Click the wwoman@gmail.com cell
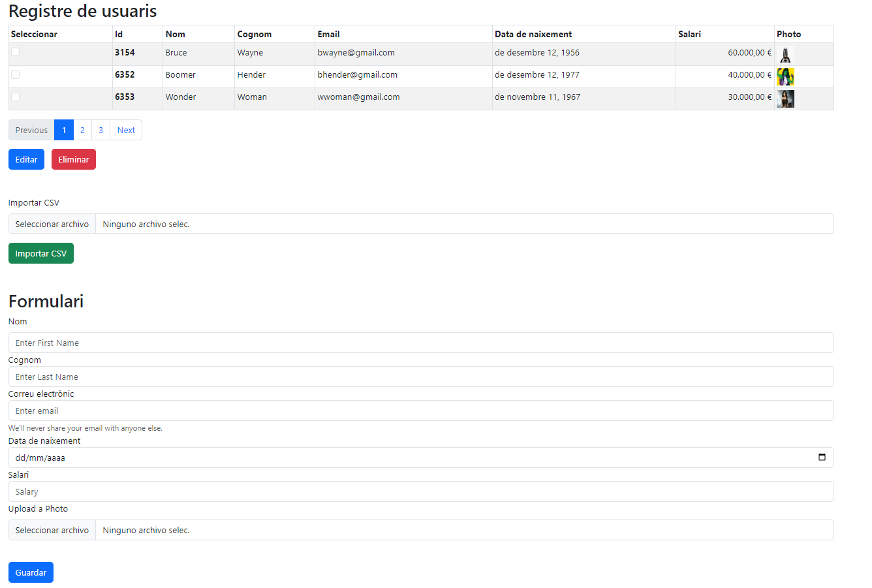Screen dimensions: 872x588 pyautogui.click(x=403, y=99)
